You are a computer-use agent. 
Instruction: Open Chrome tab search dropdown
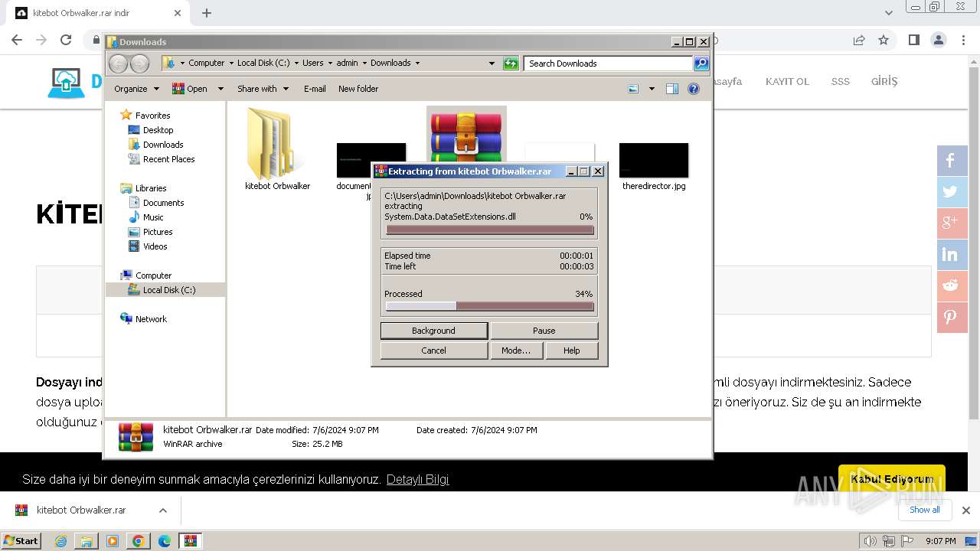889,13
